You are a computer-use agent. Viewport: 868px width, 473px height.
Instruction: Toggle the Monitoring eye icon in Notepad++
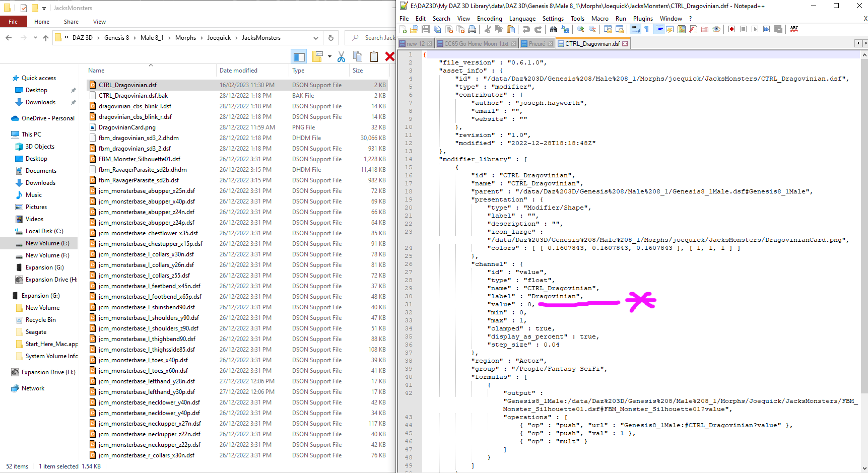(x=716, y=29)
